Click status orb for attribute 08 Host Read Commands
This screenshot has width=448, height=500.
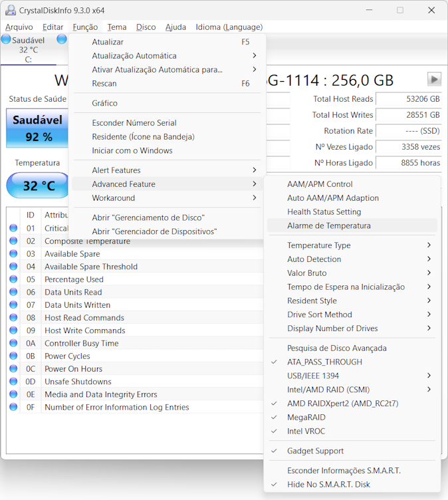[x=13, y=318]
